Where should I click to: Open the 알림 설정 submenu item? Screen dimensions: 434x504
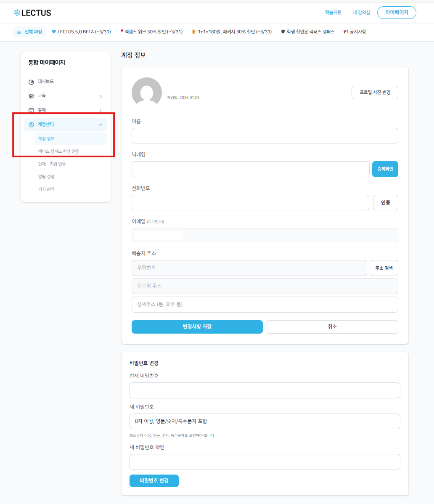(46, 177)
